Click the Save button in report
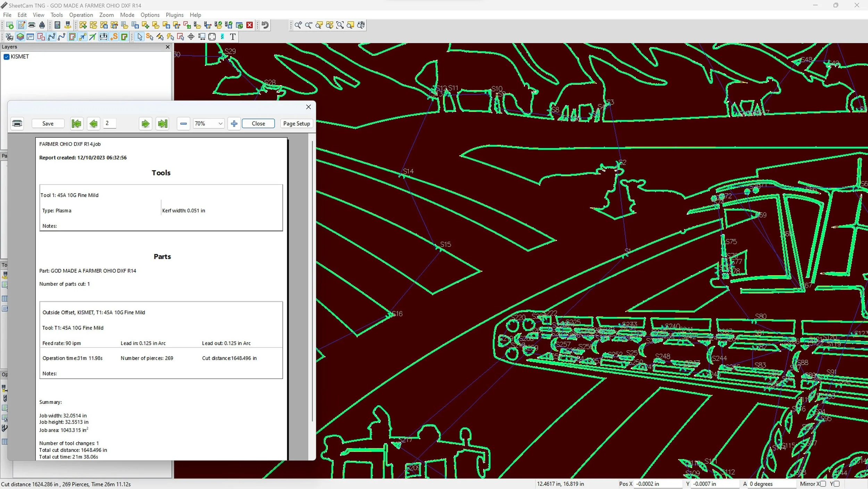Image resolution: width=868 pixels, height=489 pixels. (48, 123)
